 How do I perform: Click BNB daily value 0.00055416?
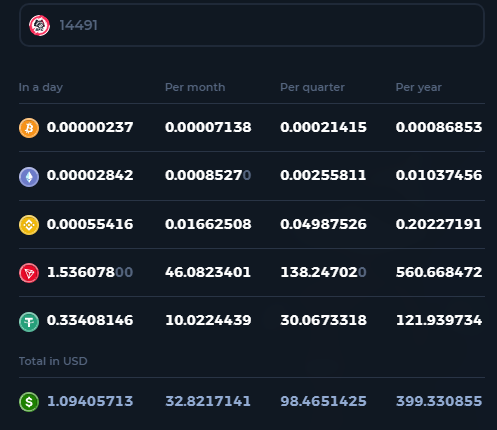[90, 224]
